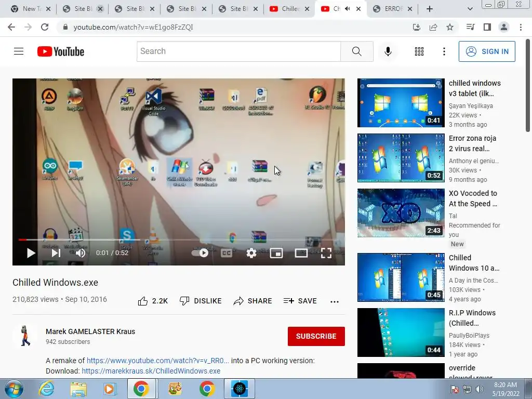Save the video to a playlist
The width and height of the screenshot is (532, 399).
[x=300, y=301]
